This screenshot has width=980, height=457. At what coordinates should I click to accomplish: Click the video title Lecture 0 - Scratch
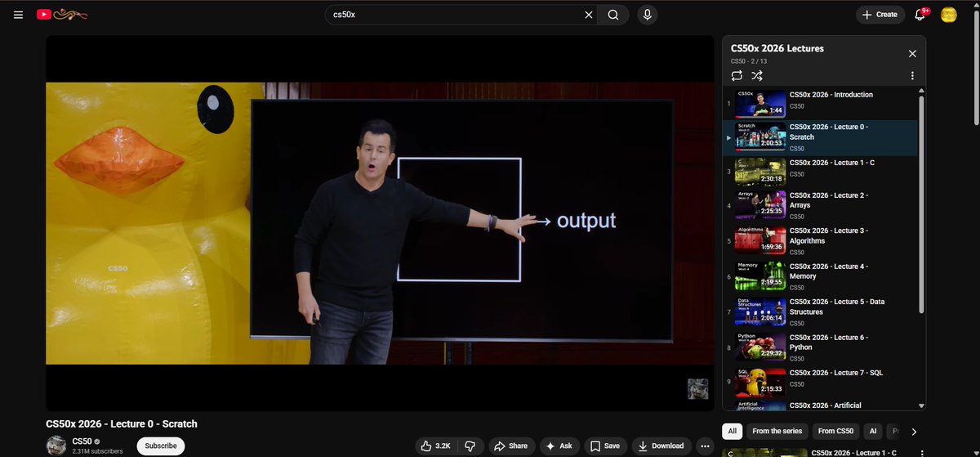[x=121, y=423]
